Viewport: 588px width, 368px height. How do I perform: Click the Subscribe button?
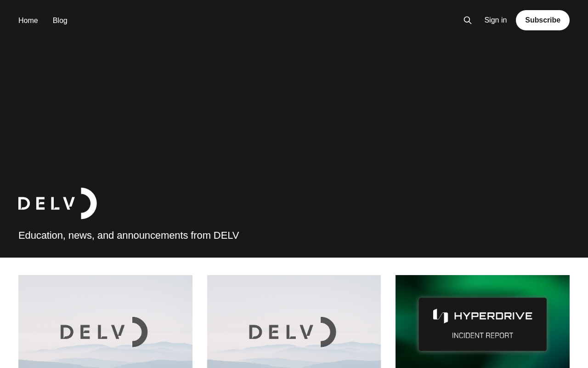click(x=543, y=20)
